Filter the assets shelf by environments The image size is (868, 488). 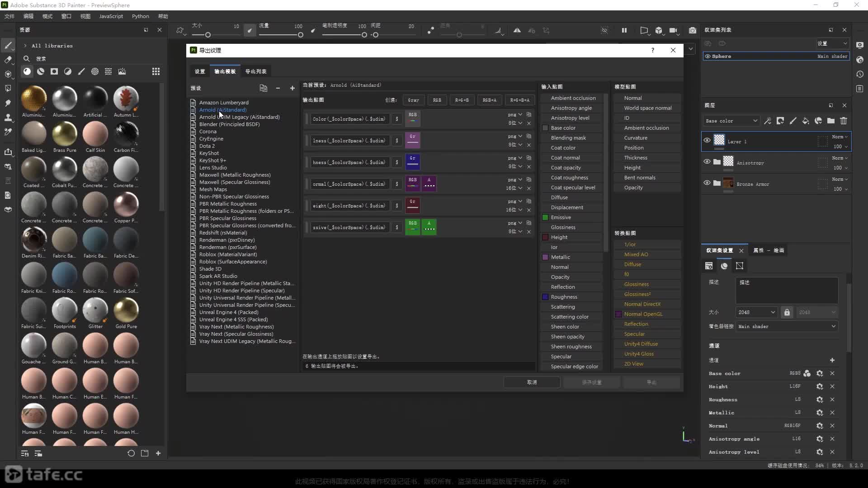(122, 71)
